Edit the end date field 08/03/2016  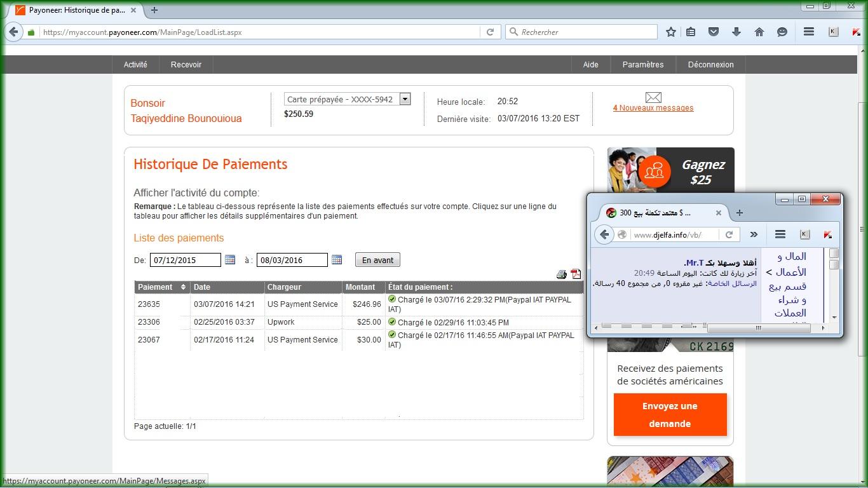pos(292,260)
